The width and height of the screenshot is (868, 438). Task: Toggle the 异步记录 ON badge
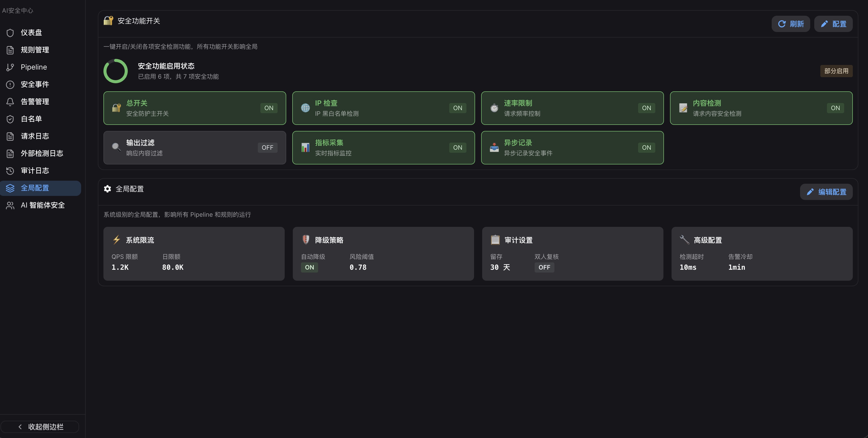[x=646, y=148]
